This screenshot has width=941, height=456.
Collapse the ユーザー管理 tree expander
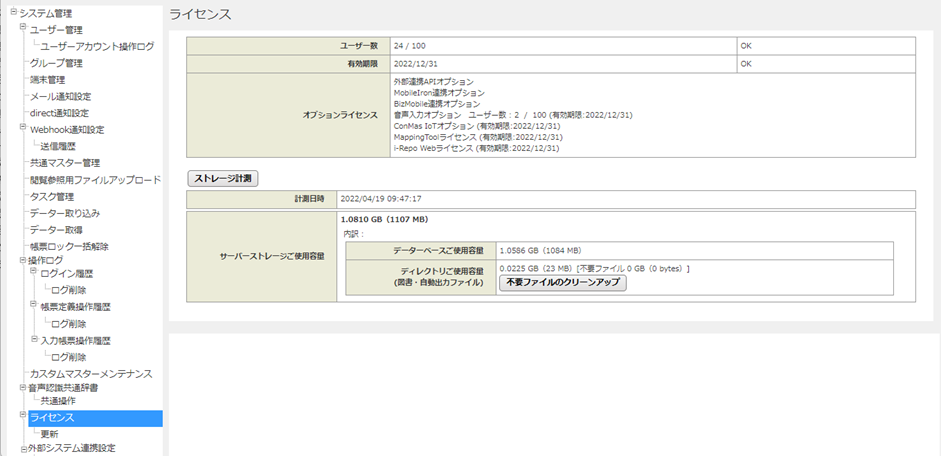23,29
